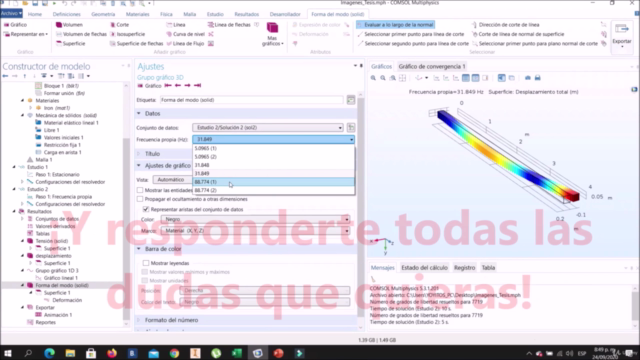
Task: Click the zoom extents icon in graphics toolbar
Action: point(402,78)
